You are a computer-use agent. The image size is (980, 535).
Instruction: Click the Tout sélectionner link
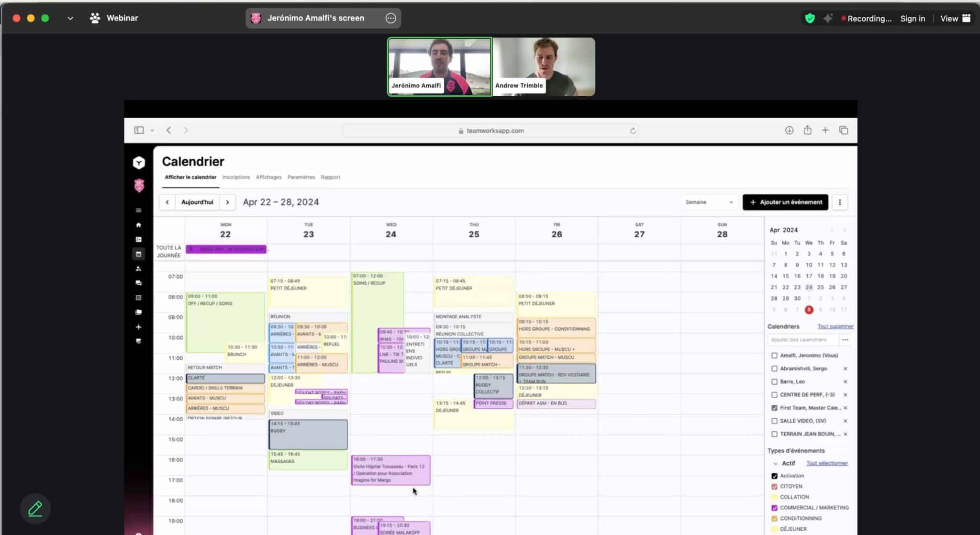827,463
